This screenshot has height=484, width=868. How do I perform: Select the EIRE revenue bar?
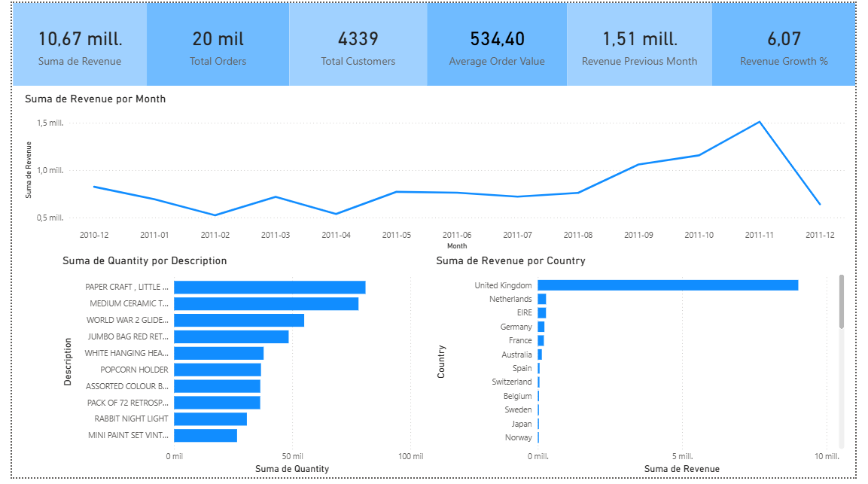542,313
